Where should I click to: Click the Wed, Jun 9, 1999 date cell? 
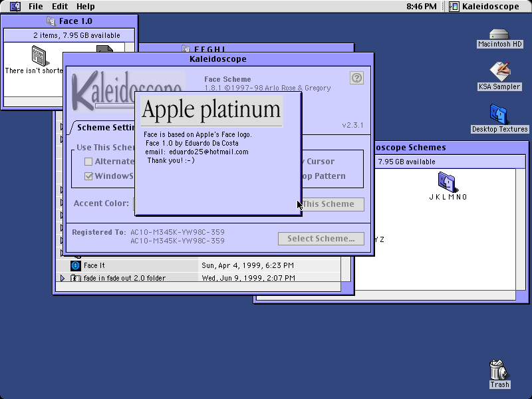248,278
